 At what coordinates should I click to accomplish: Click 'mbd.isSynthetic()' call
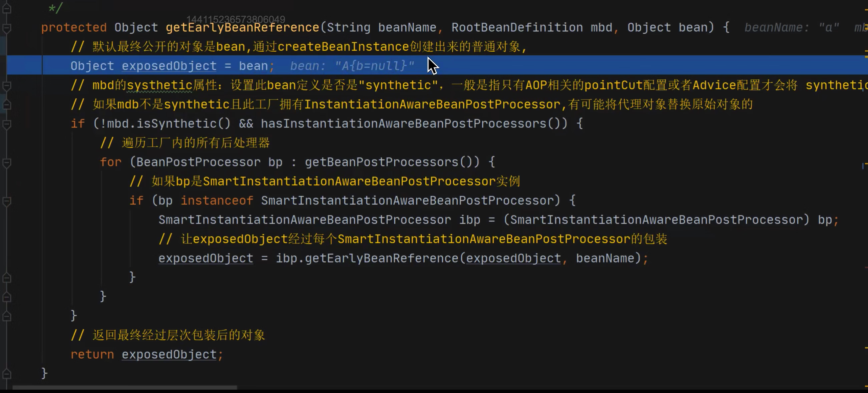pyautogui.click(x=169, y=123)
